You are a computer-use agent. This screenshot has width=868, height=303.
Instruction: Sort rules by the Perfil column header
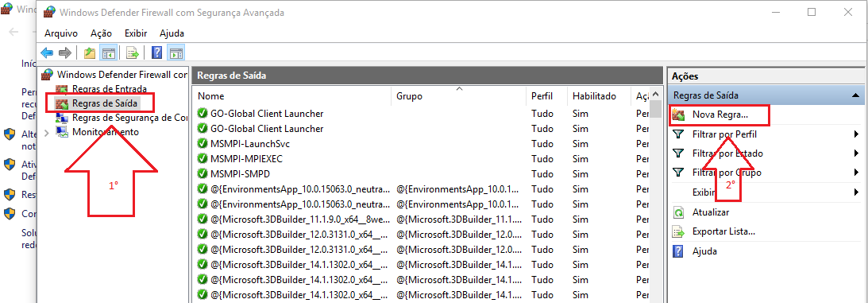542,96
